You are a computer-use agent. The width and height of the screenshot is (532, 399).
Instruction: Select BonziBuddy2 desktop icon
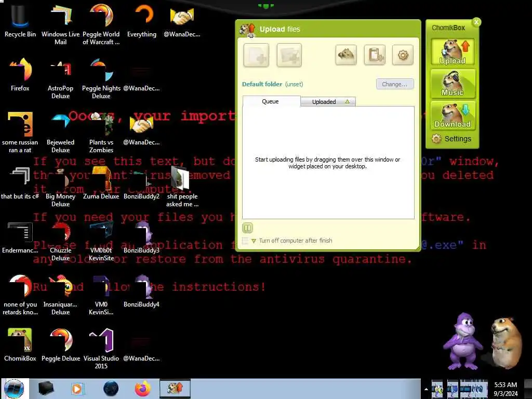point(141,183)
